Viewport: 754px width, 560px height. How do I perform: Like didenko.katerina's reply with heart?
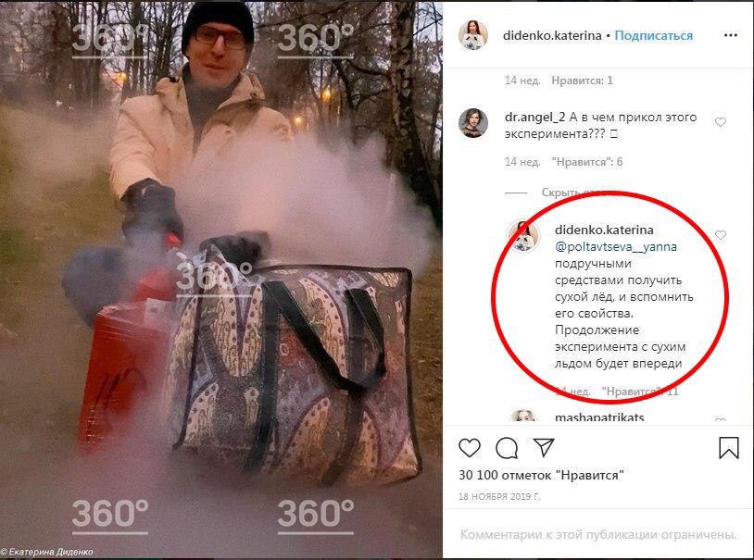coord(721,235)
